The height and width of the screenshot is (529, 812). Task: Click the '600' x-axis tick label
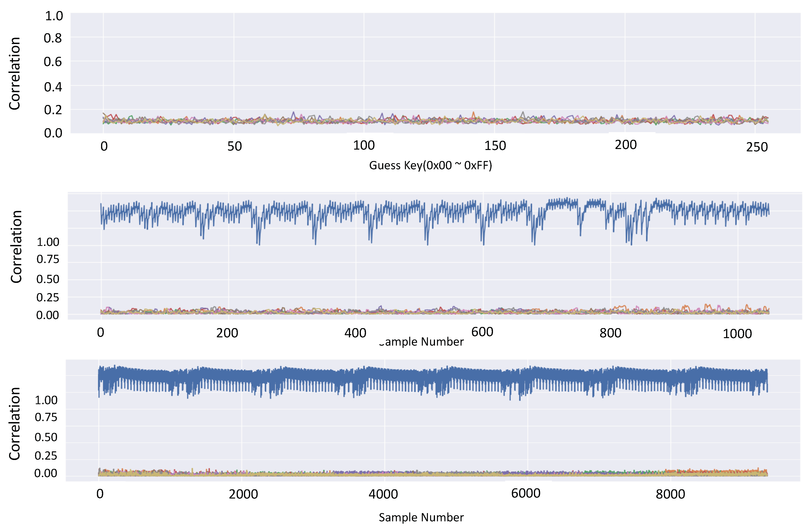click(482, 332)
